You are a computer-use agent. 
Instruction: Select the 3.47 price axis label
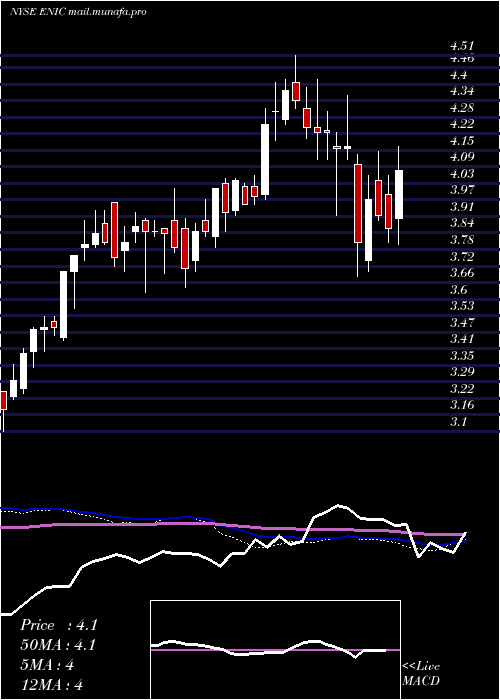462,322
